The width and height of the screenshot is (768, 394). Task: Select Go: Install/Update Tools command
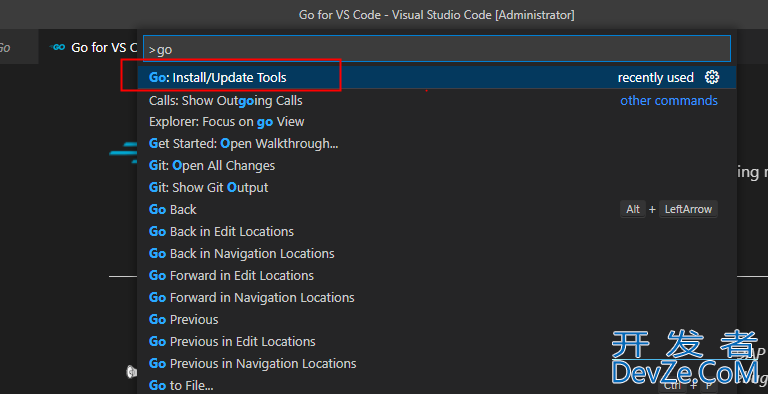coord(436,77)
